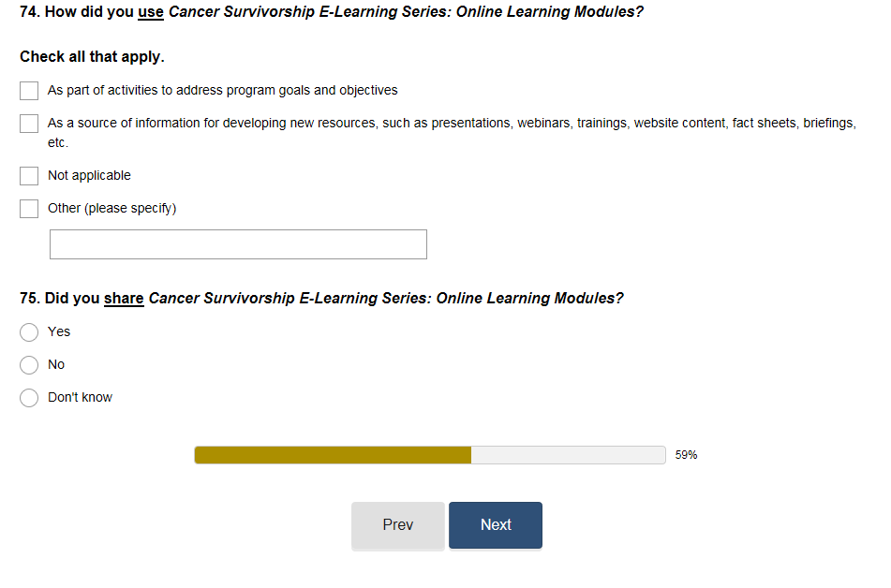The width and height of the screenshot is (891, 588).
Task: Enable the Other (please specify) checkbox
Action: click(x=29, y=209)
